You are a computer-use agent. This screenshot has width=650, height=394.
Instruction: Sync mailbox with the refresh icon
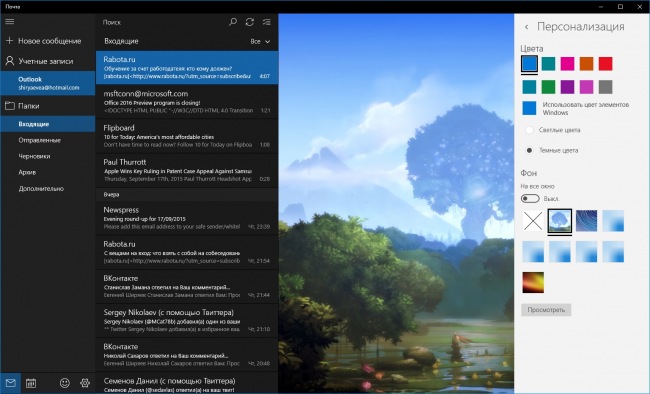250,22
